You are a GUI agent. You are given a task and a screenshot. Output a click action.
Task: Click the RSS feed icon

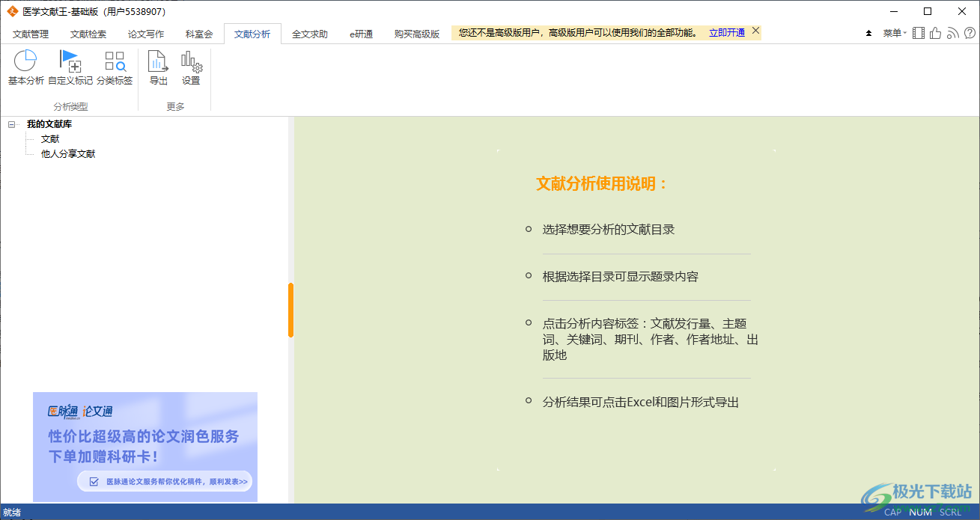(x=953, y=33)
